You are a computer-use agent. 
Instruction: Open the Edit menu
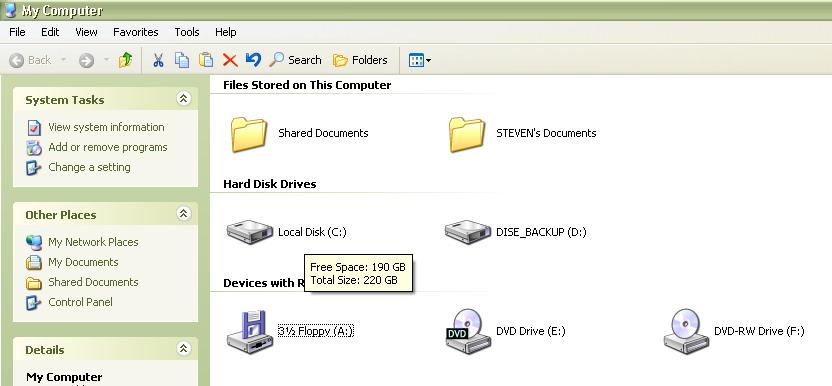[x=50, y=32]
